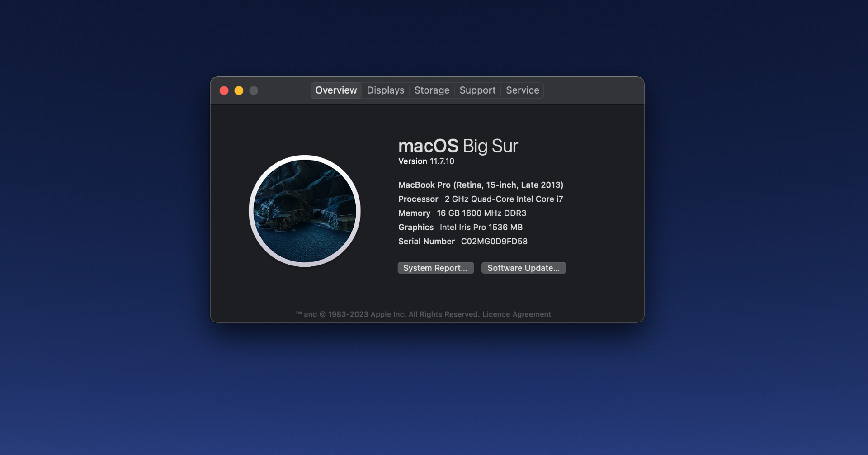Open the Licence Agreement link
This screenshot has height=455, width=868.
517,314
